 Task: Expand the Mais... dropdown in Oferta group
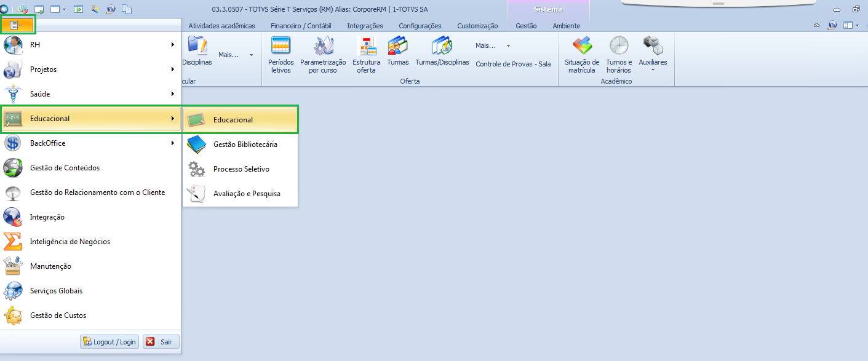(x=493, y=46)
